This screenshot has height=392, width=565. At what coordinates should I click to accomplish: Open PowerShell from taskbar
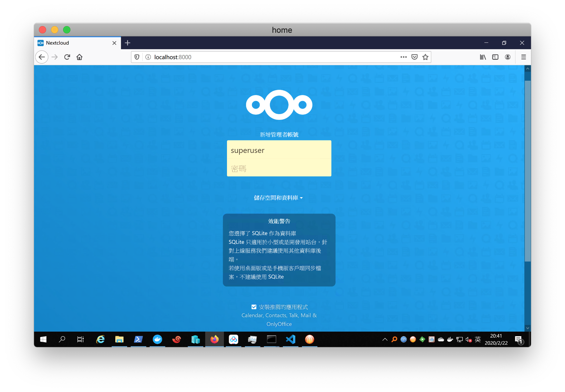[x=138, y=339]
